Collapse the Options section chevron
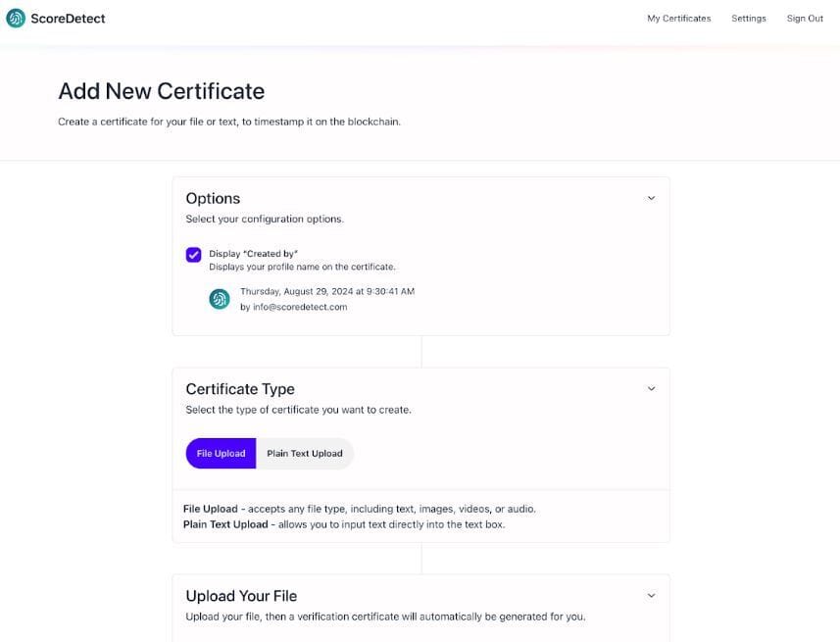Screen dimensions: 840x642 coord(651,198)
